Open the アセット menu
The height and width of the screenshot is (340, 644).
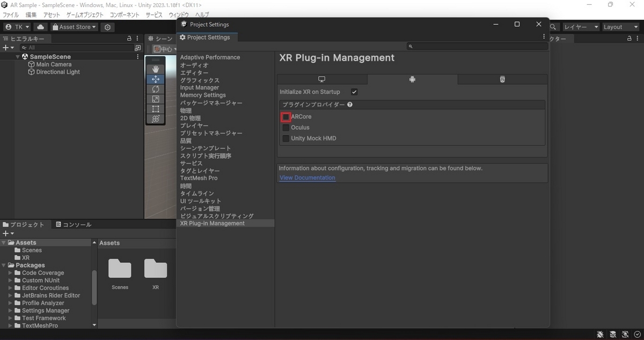tap(52, 15)
